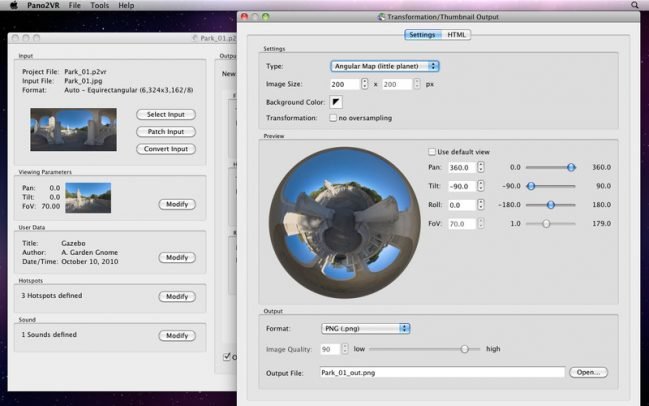Click the Pan value field
649x406 pixels.
coord(462,167)
